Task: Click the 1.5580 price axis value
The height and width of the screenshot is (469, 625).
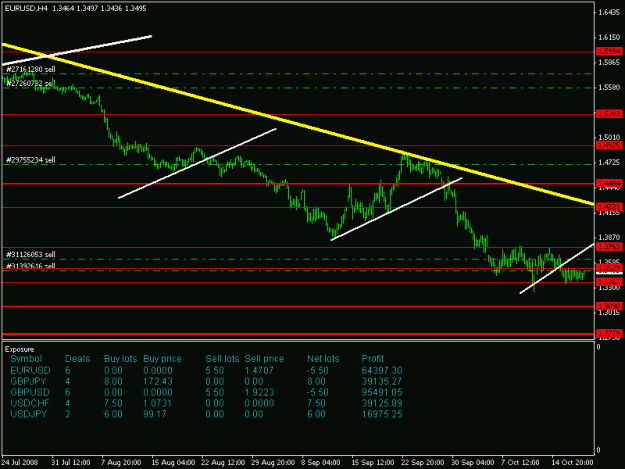Action: pos(609,87)
